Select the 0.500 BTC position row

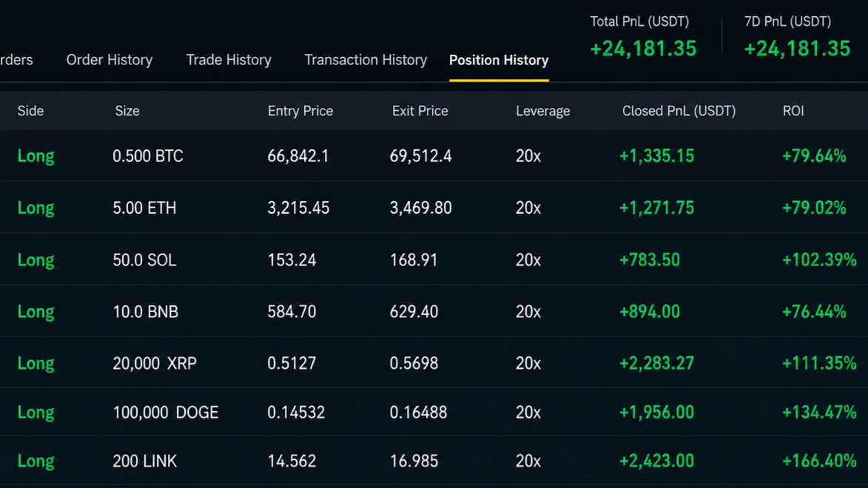tap(434, 156)
